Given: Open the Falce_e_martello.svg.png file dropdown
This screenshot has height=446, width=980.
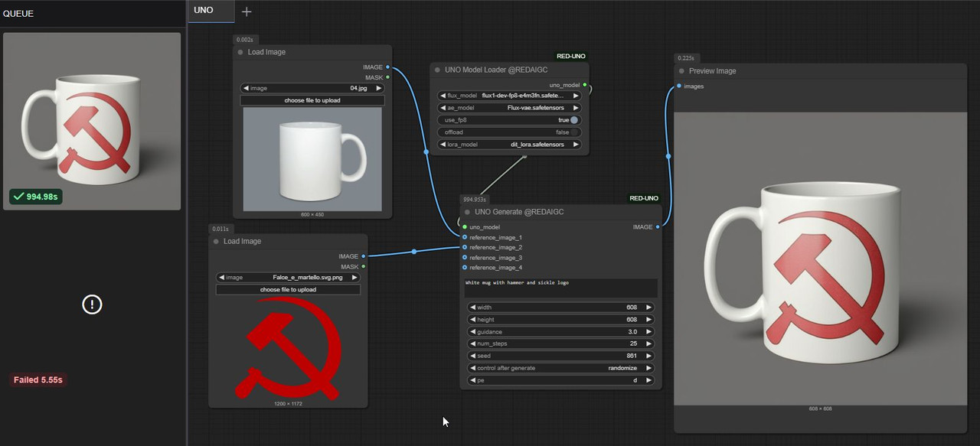Looking at the screenshot, I should pyautogui.click(x=288, y=278).
